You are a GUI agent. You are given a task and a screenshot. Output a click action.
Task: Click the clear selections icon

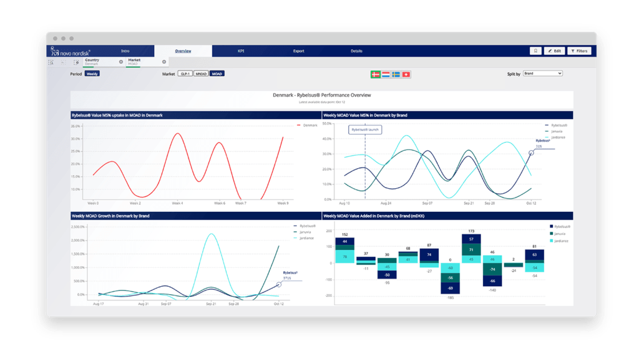pos(76,62)
